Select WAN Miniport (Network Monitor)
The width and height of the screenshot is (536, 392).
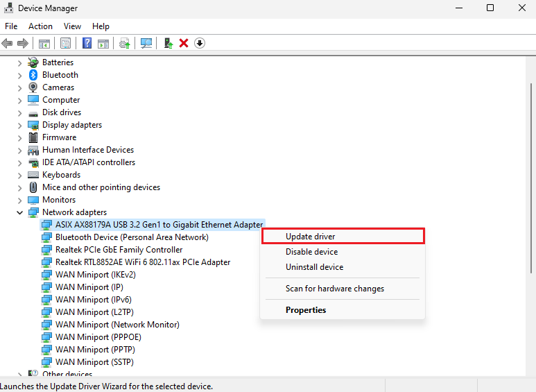click(x=117, y=325)
